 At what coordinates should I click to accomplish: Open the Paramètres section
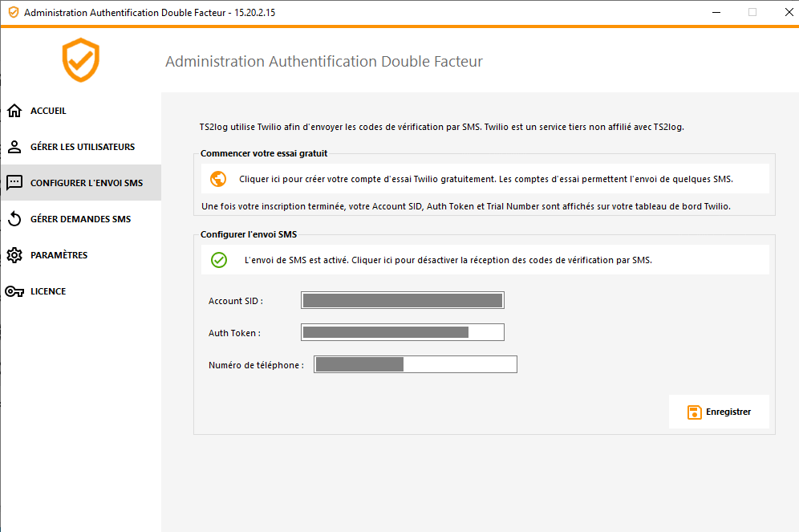coord(81,255)
